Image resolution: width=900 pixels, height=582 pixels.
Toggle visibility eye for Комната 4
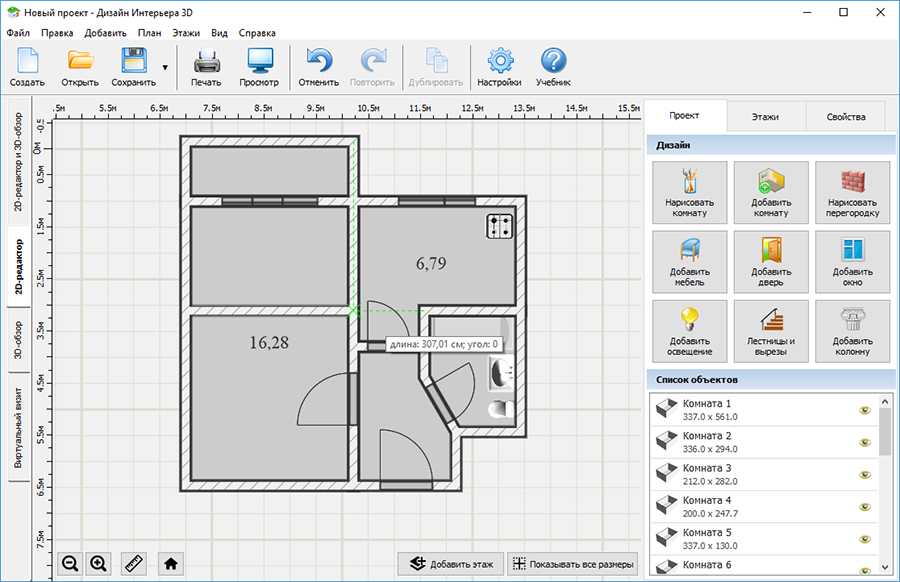point(865,507)
